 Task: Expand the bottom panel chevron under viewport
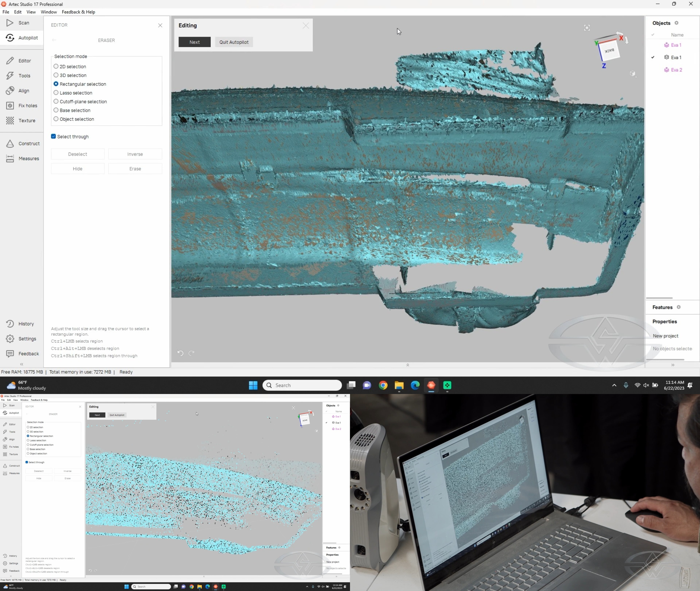click(x=408, y=365)
